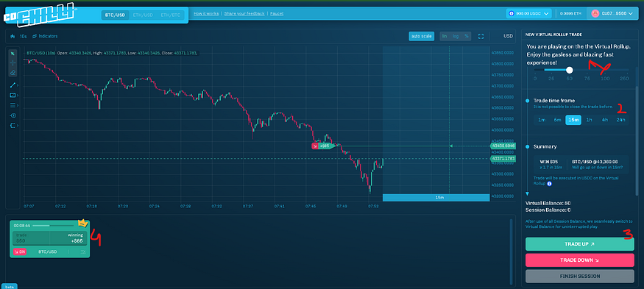
Task: Switch to the ETH/USD pair tab
Action: point(143,15)
